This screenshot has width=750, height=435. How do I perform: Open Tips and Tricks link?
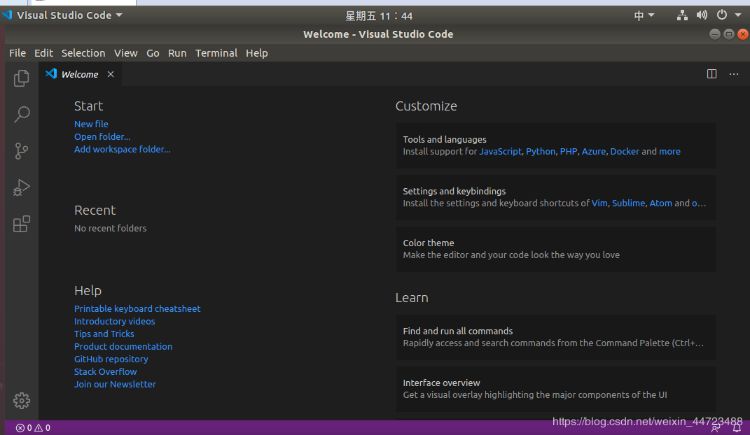point(104,334)
